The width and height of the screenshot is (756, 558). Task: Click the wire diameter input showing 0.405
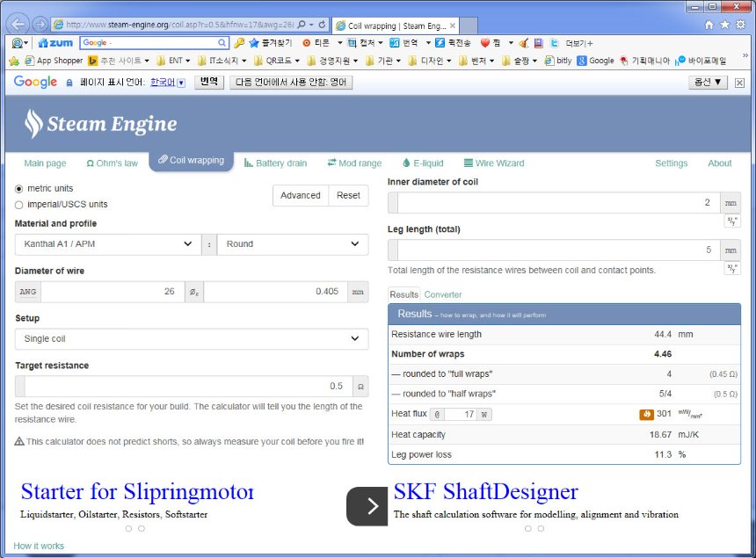pos(275,292)
